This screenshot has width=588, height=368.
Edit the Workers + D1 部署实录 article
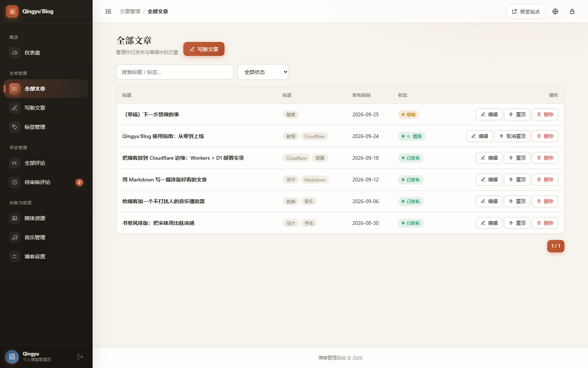(489, 158)
